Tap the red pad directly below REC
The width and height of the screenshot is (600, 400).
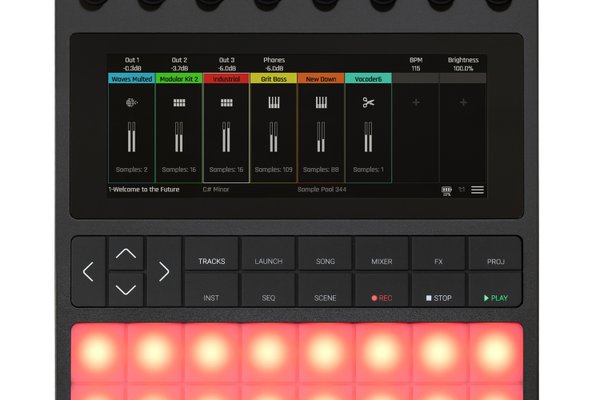(x=382, y=352)
